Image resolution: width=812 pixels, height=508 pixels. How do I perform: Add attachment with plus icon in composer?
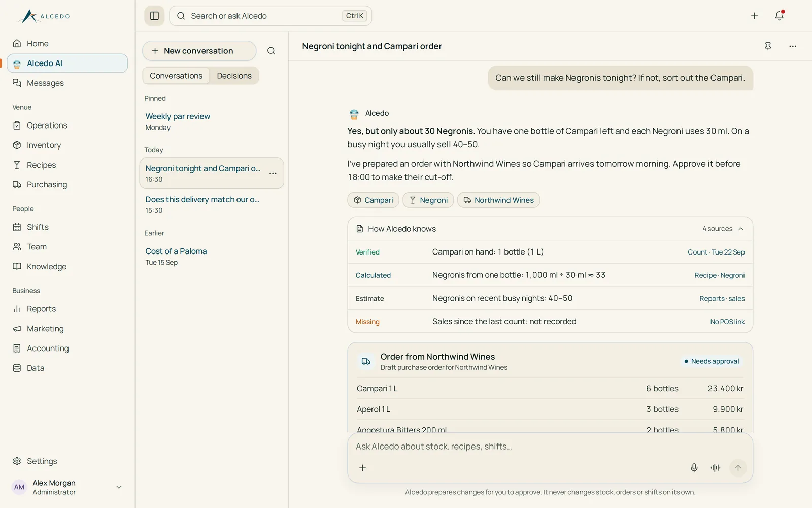(x=362, y=468)
